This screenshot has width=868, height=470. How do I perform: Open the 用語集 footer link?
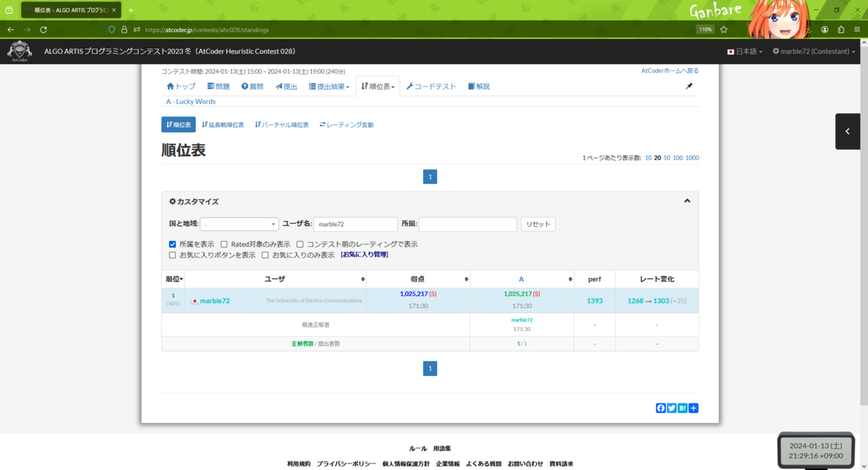pyautogui.click(x=442, y=448)
